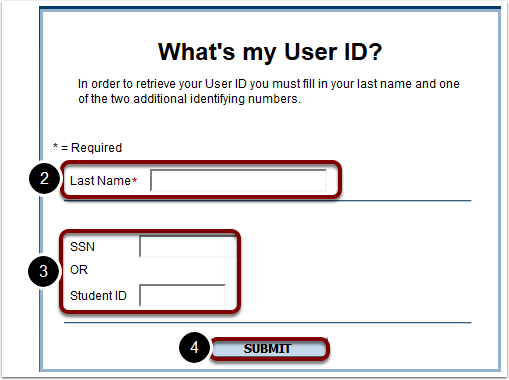Click the OR separator text
The image size is (509, 380).
click(79, 270)
